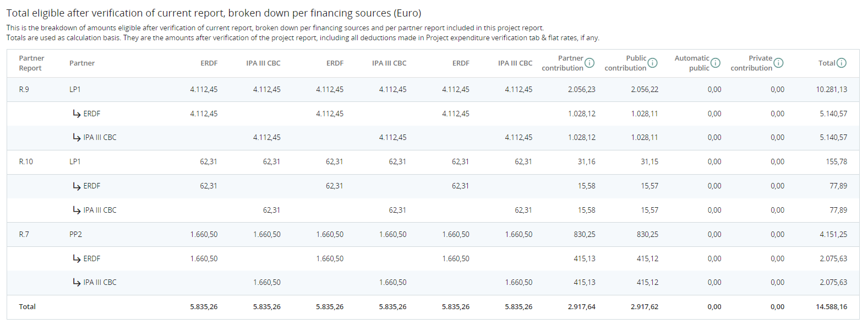Click info icon next to Partner contribution
Image resolution: width=868 pixels, height=329 pixels.
[589, 63]
